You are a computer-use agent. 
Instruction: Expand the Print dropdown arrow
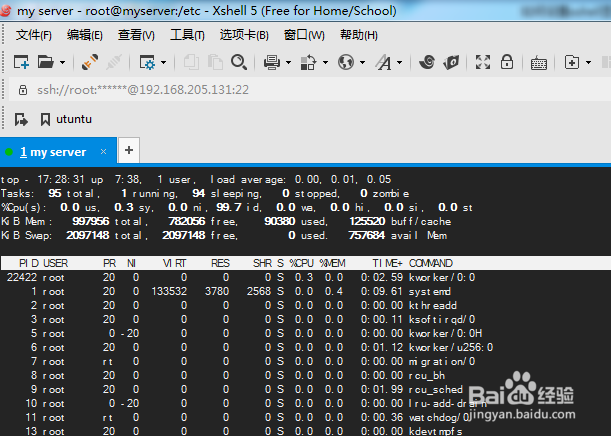pos(288,62)
